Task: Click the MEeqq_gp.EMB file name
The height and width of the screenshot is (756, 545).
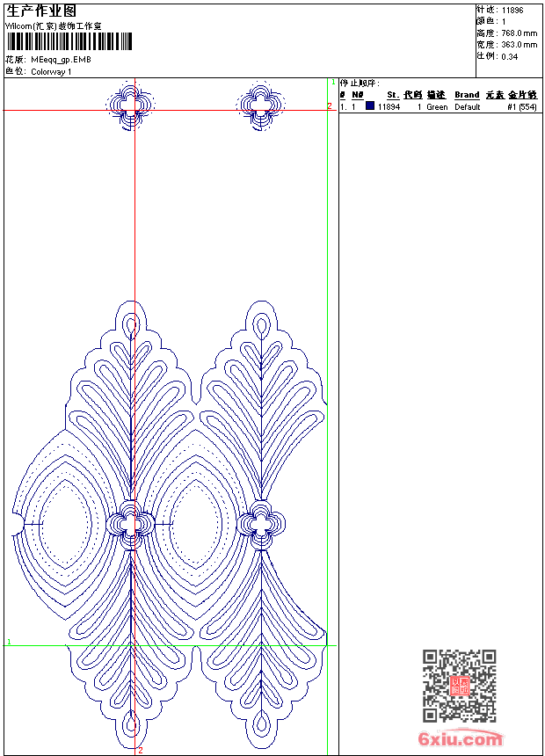Action: pos(60,60)
